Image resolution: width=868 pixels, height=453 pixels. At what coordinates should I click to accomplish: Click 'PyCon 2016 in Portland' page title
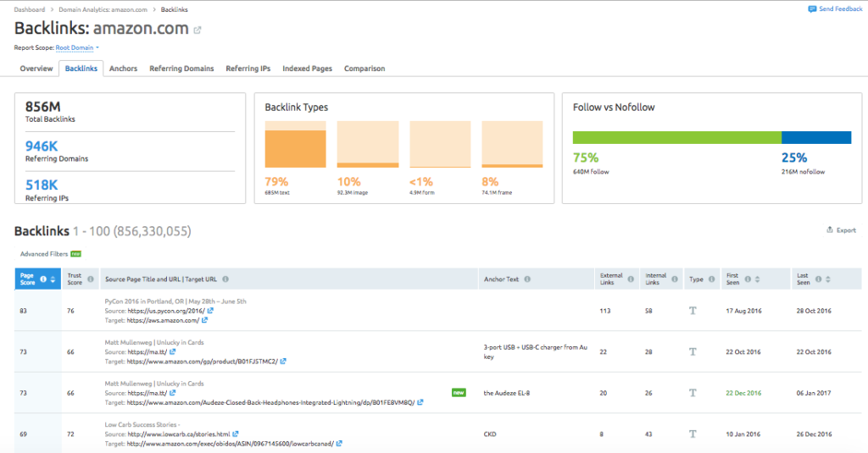click(175, 301)
